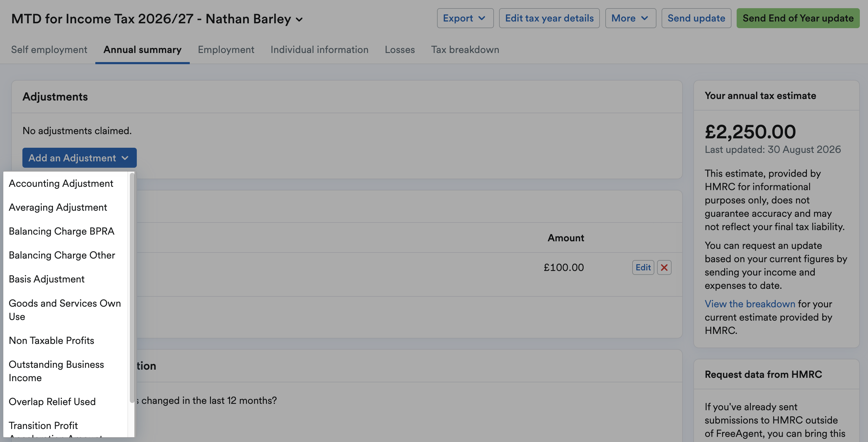Open the Export dropdown

tap(465, 18)
